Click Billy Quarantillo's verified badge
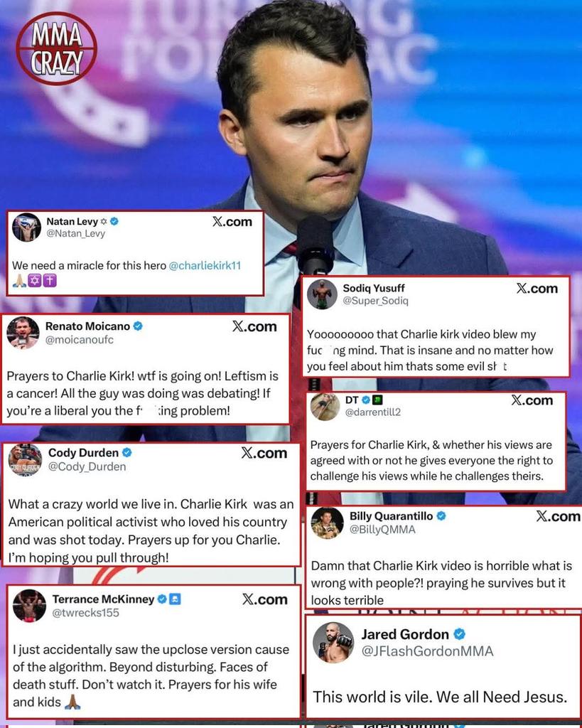Image resolution: width=582 pixels, height=728 pixels. [441, 516]
